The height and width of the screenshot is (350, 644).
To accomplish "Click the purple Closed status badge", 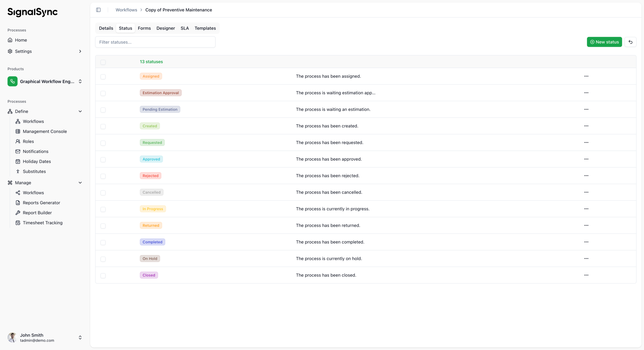I will (149, 275).
